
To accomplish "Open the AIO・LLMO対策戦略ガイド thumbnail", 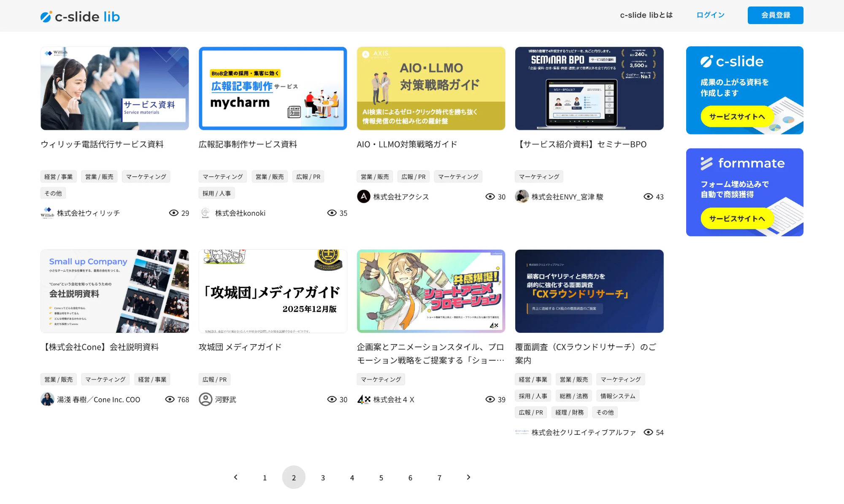I will coord(431,88).
